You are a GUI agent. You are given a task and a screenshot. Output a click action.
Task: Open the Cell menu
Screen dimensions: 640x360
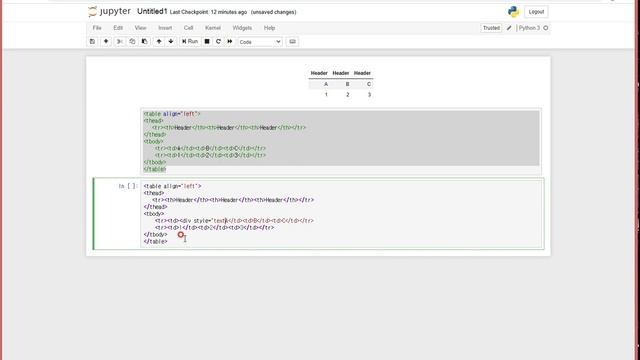[188, 28]
